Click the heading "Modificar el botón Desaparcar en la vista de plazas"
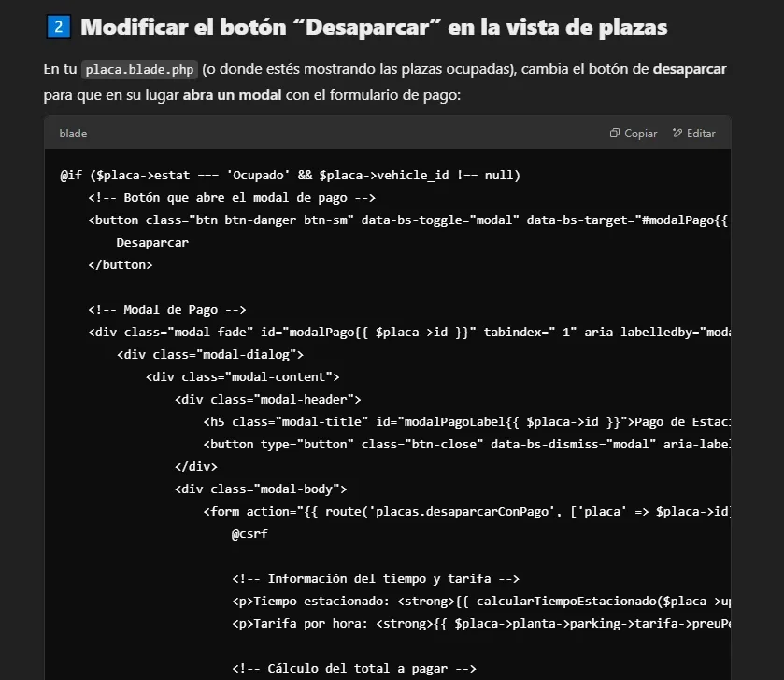The width and height of the screenshot is (784, 680). click(x=374, y=27)
